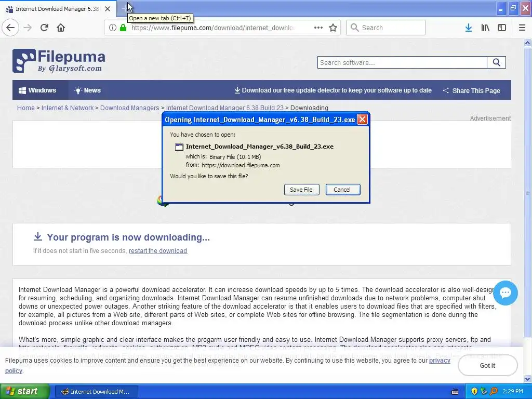Image resolution: width=532 pixels, height=399 pixels.
Task: Open Internet Download Manager 6.38 Build 23 breadcrumb
Action: click(224, 108)
